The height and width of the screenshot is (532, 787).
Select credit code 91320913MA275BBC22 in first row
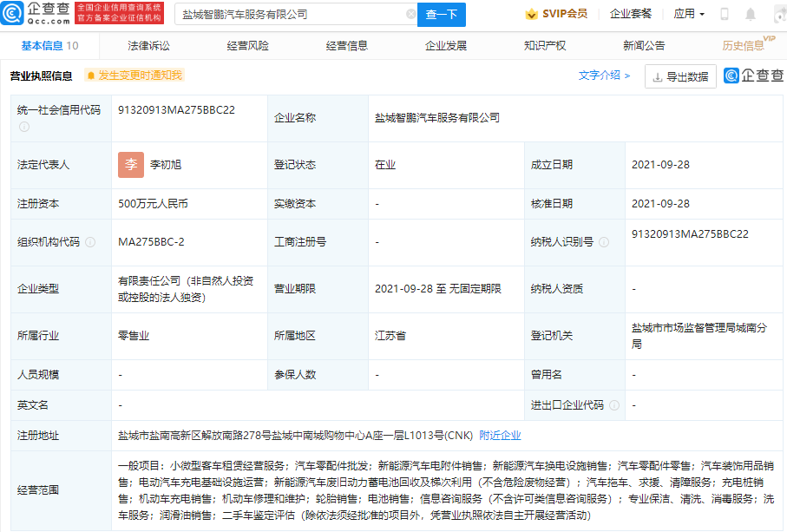pos(176,110)
